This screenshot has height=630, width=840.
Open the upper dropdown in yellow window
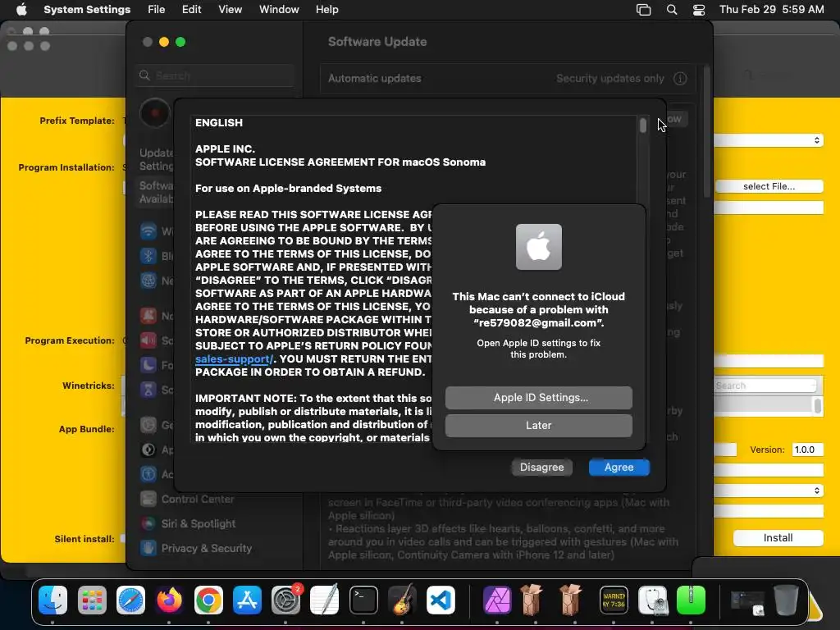pyautogui.click(x=769, y=140)
